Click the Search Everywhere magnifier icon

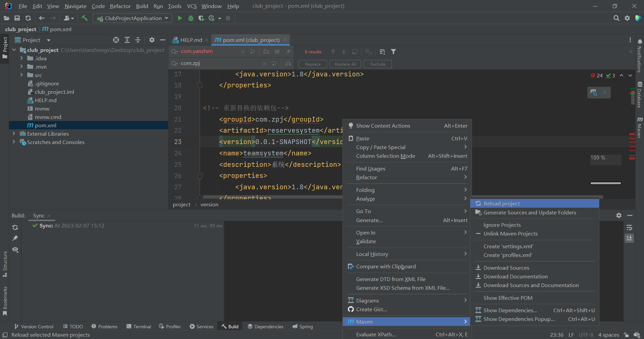click(x=616, y=18)
